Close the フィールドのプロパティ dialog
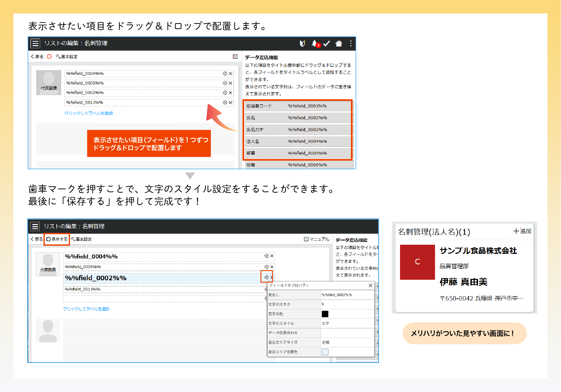The height and width of the screenshot is (392, 561). coord(370,285)
